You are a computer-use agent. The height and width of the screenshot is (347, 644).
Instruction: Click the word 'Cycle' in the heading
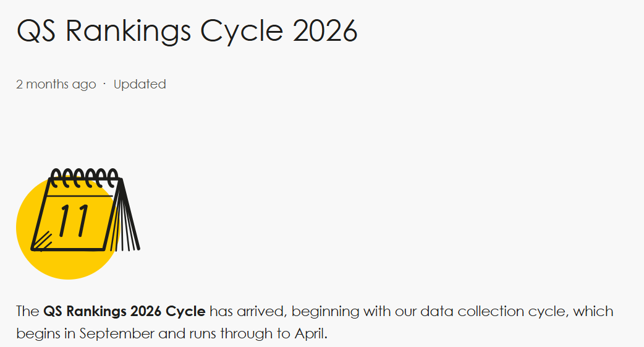[242, 32]
